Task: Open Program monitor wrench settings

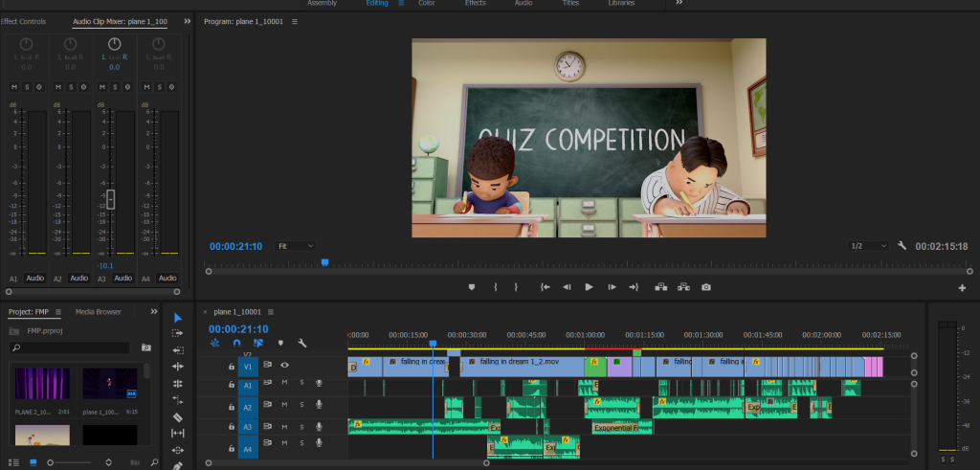Action: coord(902,246)
